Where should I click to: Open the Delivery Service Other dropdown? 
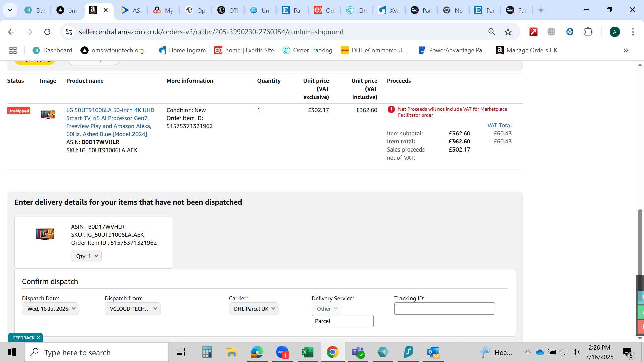327,309
